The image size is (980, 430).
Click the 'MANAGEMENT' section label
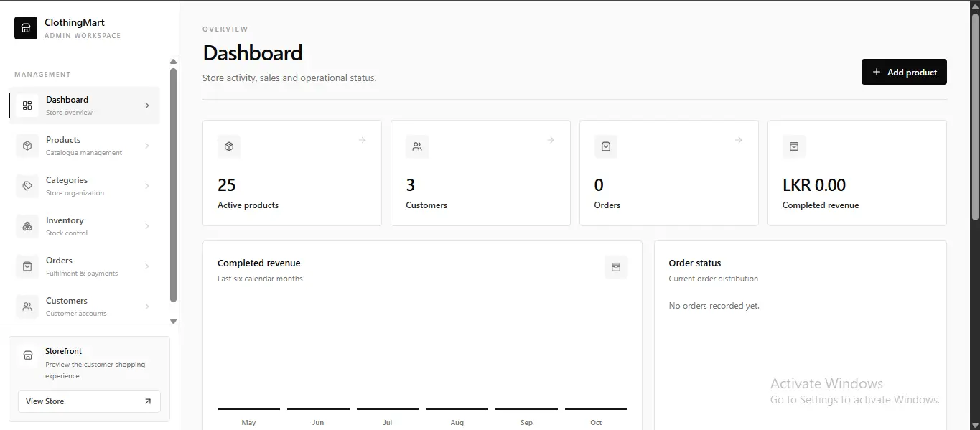point(42,75)
